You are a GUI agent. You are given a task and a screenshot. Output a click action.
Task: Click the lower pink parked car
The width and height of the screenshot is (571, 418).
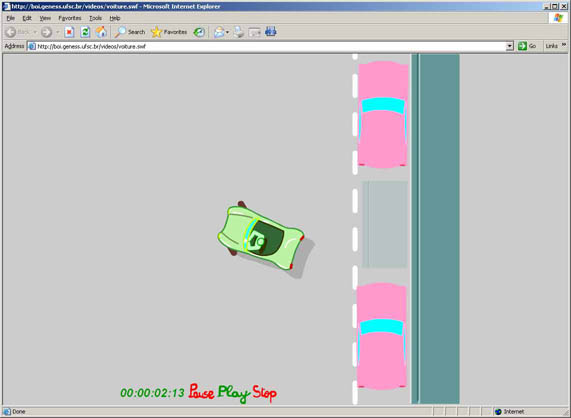click(x=382, y=336)
